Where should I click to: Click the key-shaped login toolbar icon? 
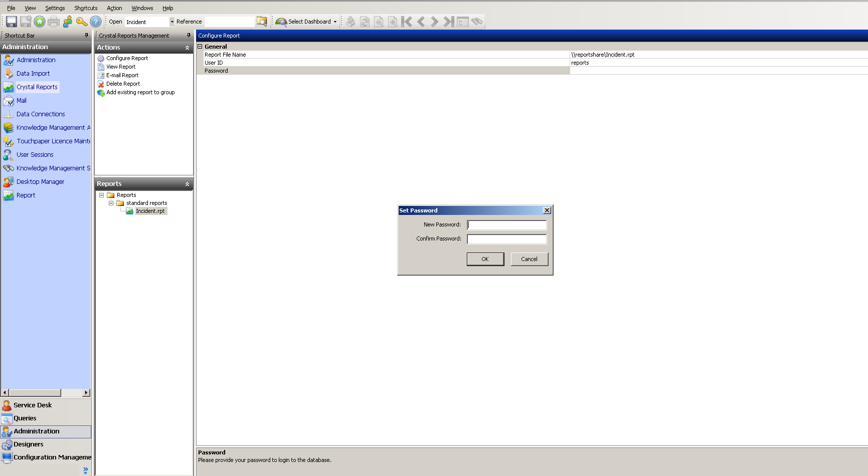pos(82,22)
